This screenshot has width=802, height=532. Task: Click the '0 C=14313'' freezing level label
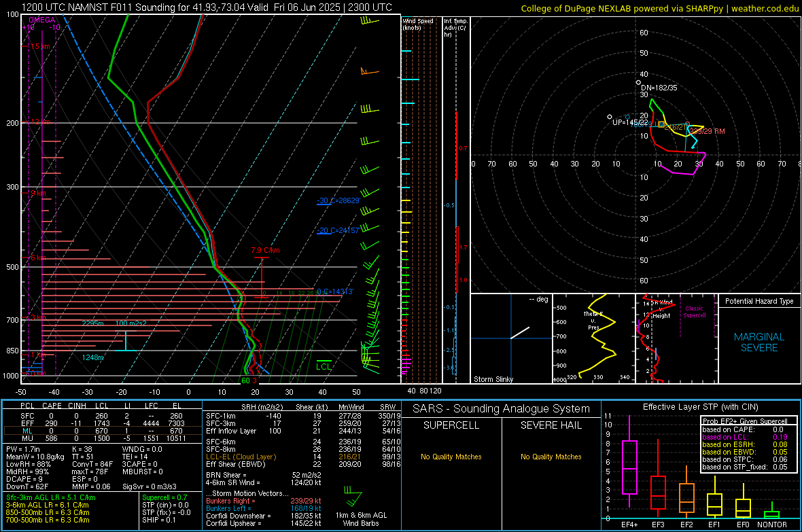[x=334, y=291]
